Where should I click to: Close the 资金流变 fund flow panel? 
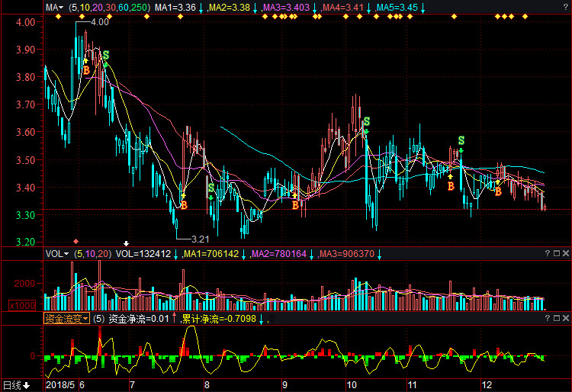pos(565,319)
